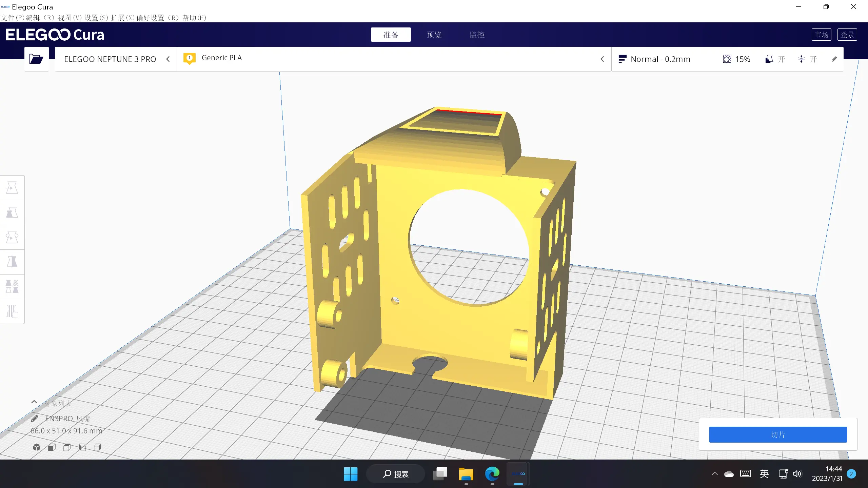This screenshot has width=868, height=488.
Task: Open Per Model Settings tool
Action: (x=12, y=287)
